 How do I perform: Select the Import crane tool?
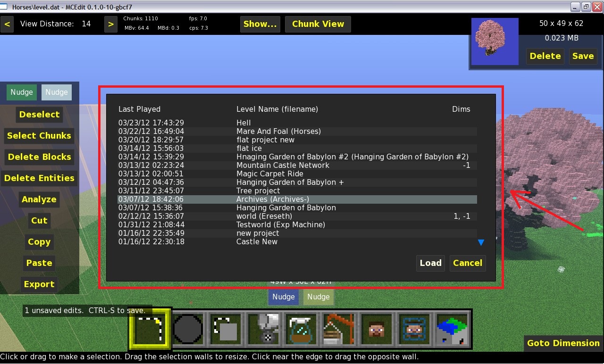coord(339,329)
